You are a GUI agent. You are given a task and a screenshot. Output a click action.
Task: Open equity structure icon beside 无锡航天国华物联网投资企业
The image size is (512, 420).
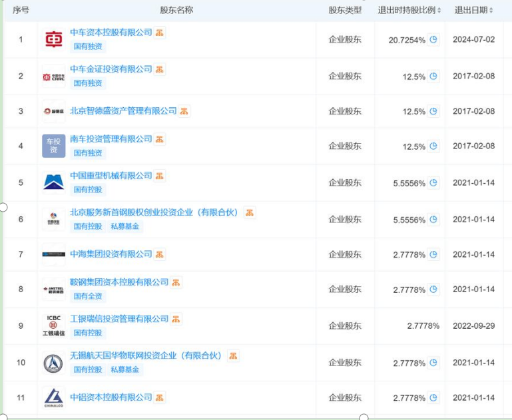[x=233, y=355]
